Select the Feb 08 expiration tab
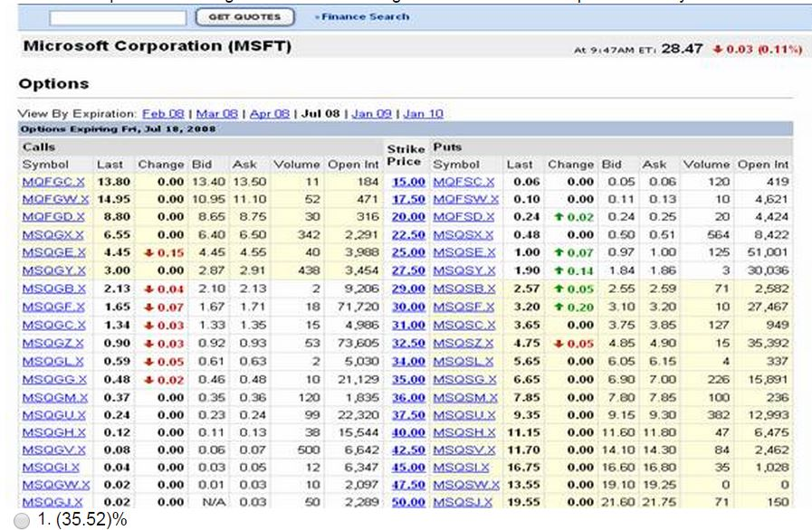The image size is (812, 530). 163,113
